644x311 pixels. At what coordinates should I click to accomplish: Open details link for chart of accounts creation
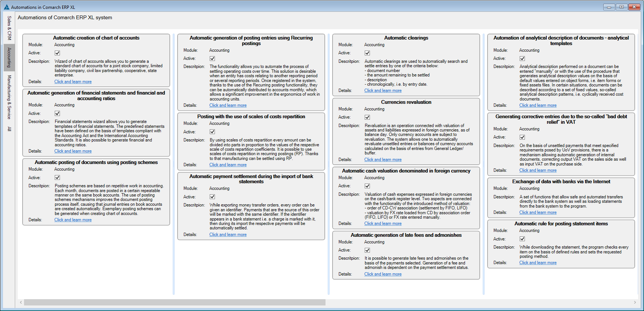pyautogui.click(x=73, y=82)
